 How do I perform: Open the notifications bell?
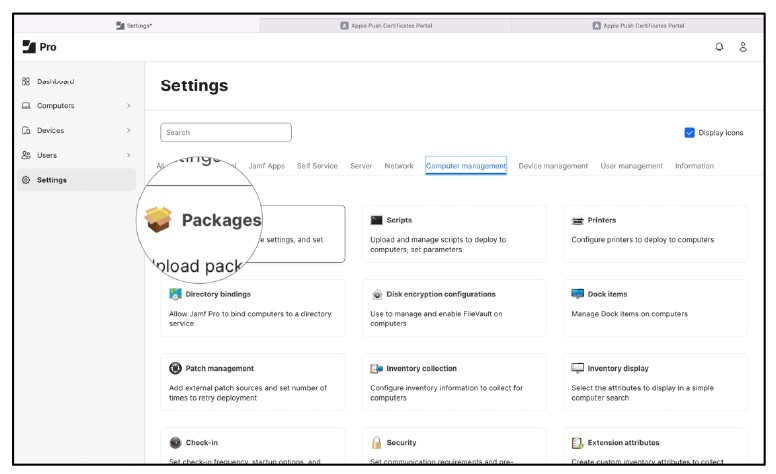[719, 47]
